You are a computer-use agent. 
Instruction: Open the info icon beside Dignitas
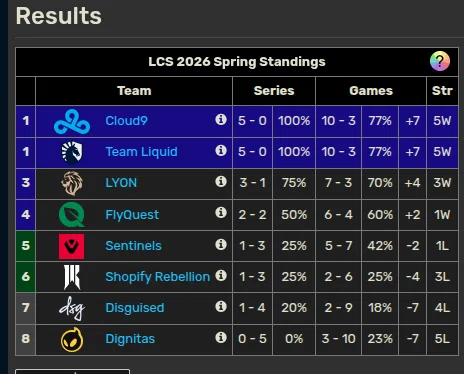(221, 337)
